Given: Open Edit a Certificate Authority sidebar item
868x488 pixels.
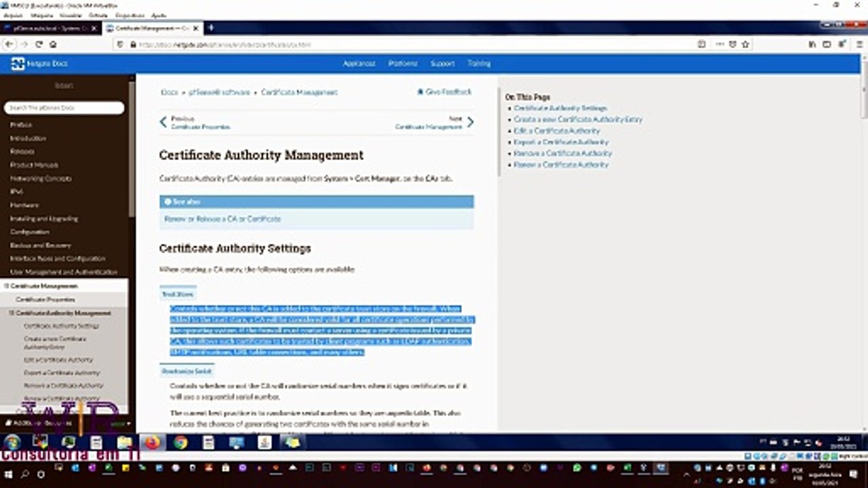Looking at the screenshot, I should click(58, 359).
